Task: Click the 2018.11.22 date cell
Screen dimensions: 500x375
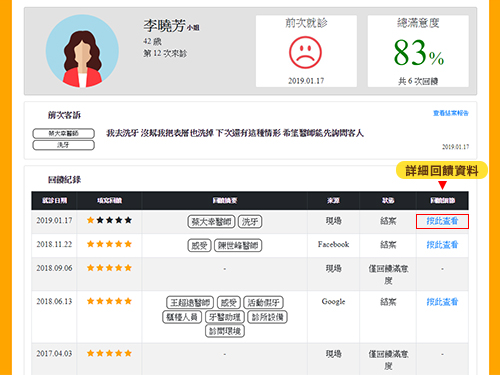Action: 54,244
